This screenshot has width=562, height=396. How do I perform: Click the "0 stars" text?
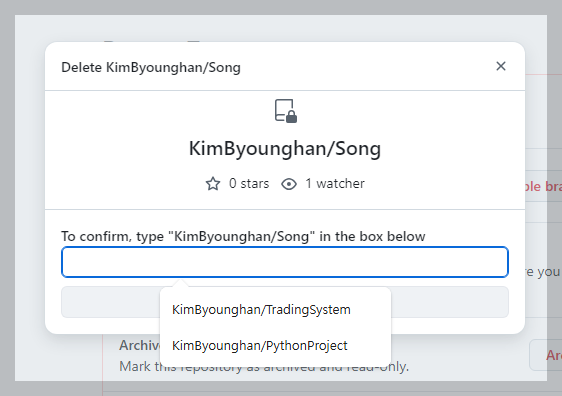coord(249,183)
